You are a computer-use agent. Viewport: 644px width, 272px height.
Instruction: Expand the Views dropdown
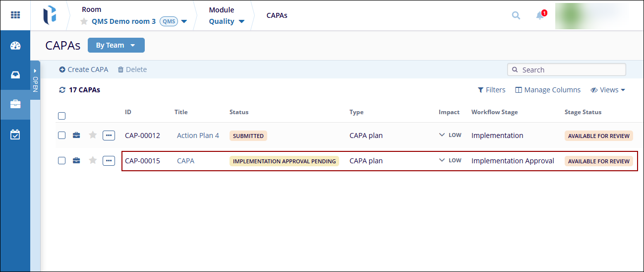(x=608, y=90)
